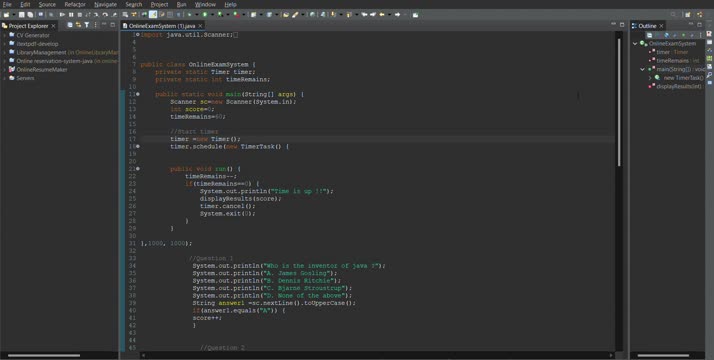Expand the Servers folder
This screenshot has height=360, width=714.
[x=5, y=78]
